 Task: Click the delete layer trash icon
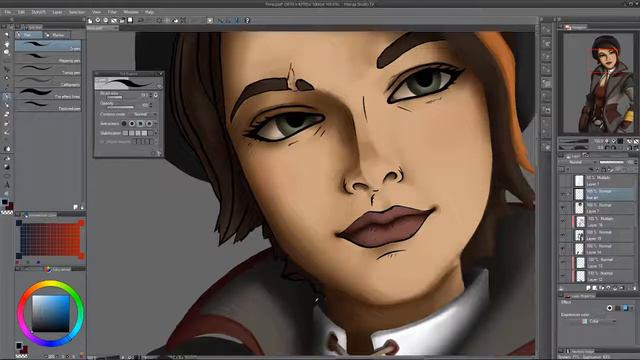pyautogui.click(x=634, y=288)
